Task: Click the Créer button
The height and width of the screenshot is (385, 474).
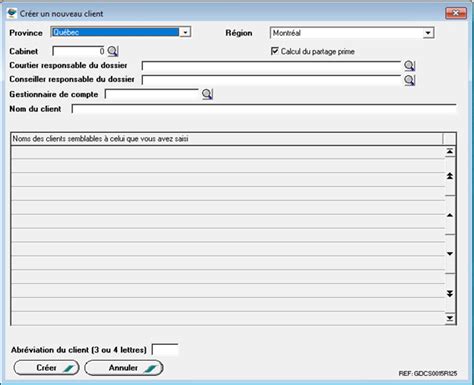Action: (x=46, y=368)
